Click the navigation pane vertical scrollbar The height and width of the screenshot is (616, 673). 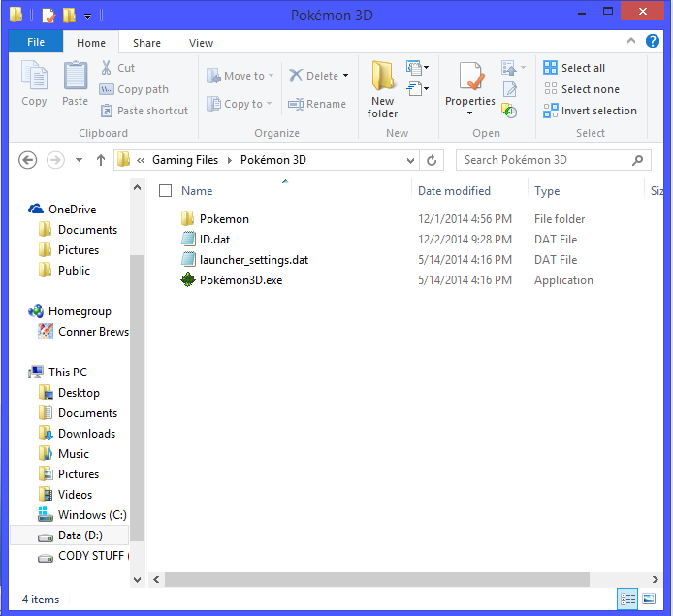137,397
